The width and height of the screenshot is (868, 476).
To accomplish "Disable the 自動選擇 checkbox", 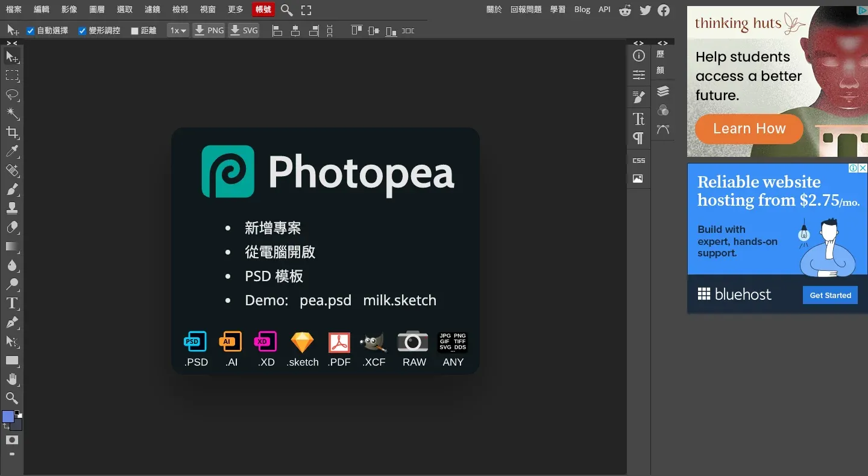I will pyautogui.click(x=31, y=31).
